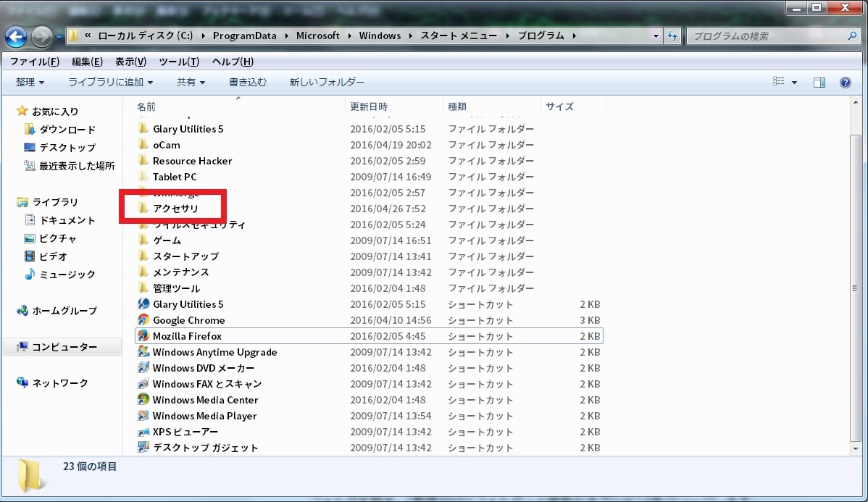Refresh the folder via address bar icon
The image size is (868, 502).
click(x=672, y=36)
